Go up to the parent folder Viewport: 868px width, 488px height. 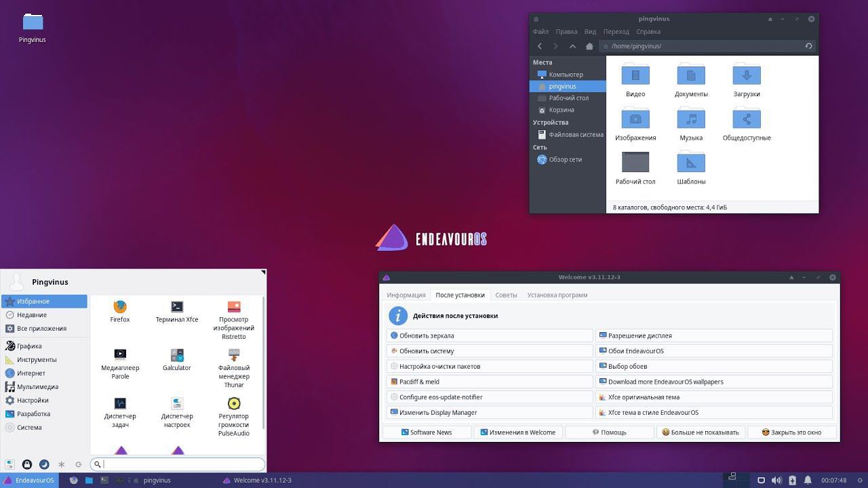pos(572,46)
